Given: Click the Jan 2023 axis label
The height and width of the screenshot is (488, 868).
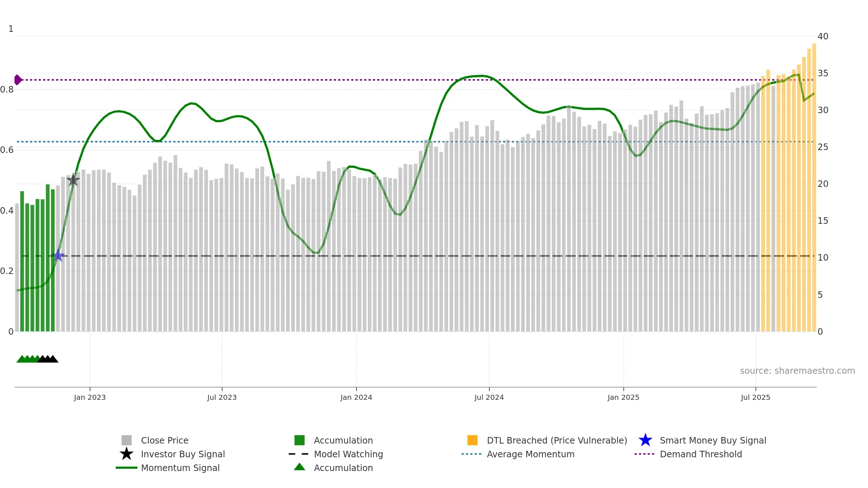Looking at the screenshot, I should (x=90, y=398).
